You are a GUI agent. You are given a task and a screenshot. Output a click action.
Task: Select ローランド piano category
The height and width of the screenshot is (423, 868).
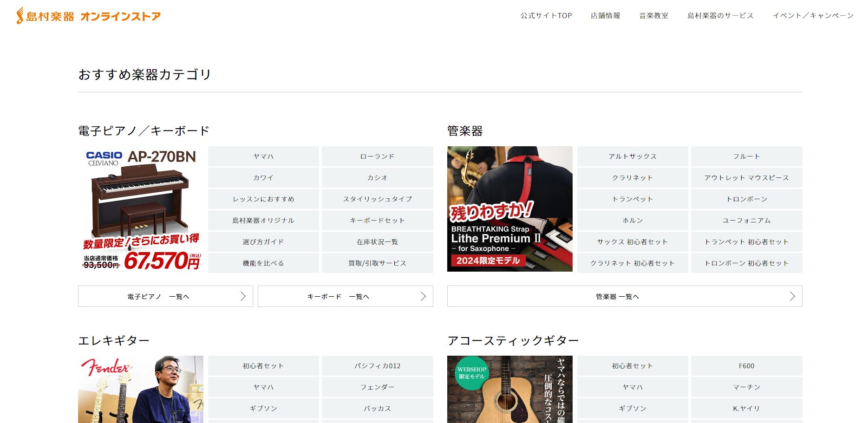coord(378,156)
